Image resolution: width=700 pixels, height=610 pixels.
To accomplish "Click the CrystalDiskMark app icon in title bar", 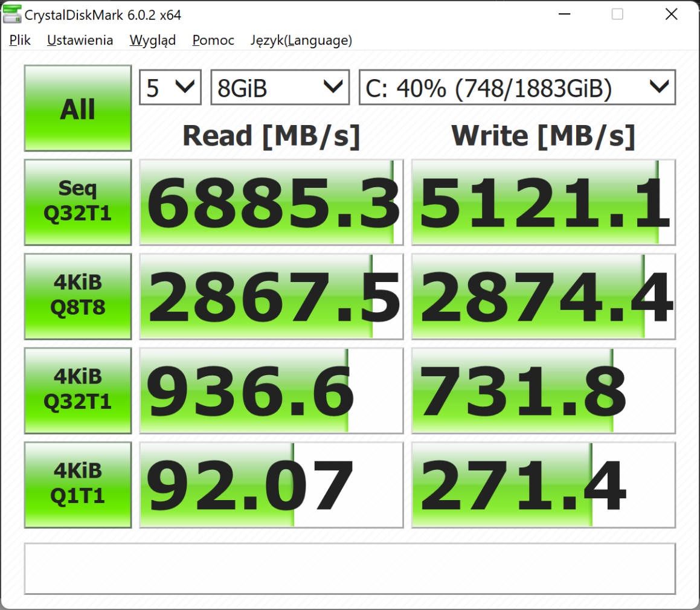I will pyautogui.click(x=11, y=14).
